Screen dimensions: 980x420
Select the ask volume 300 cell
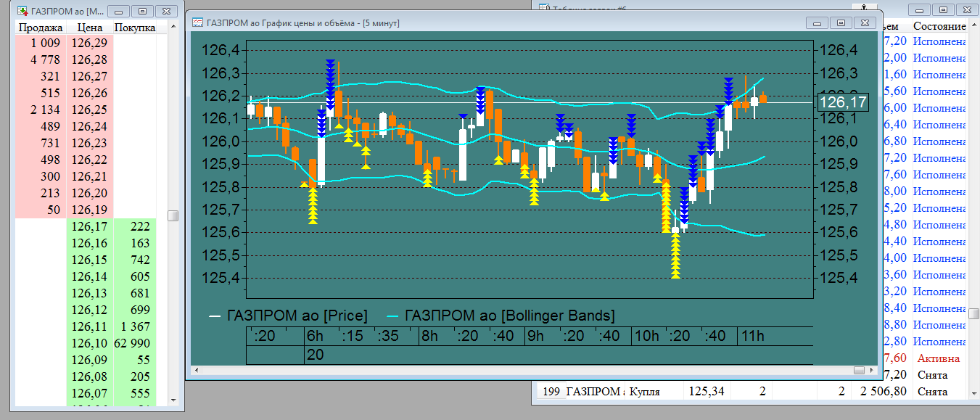41,177
